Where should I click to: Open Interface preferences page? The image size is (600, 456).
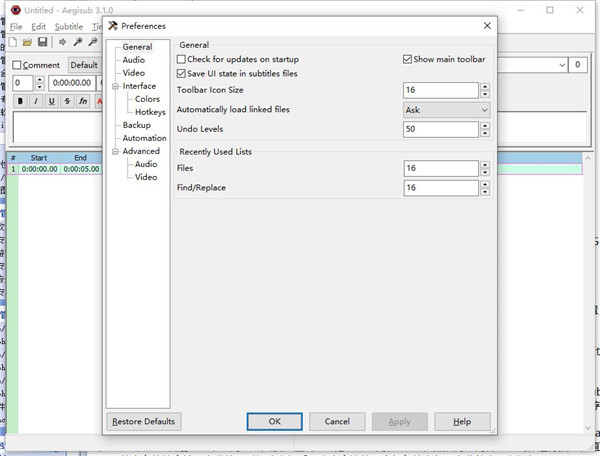(139, 86)
